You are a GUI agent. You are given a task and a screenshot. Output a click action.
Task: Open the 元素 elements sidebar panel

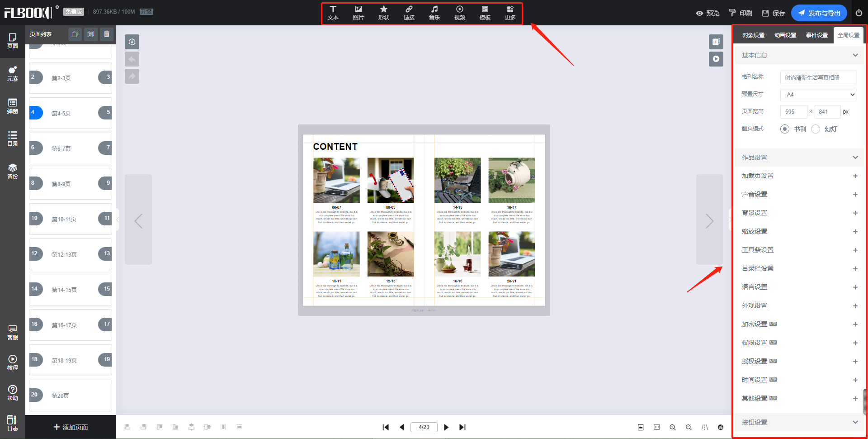tap(13, 74)
